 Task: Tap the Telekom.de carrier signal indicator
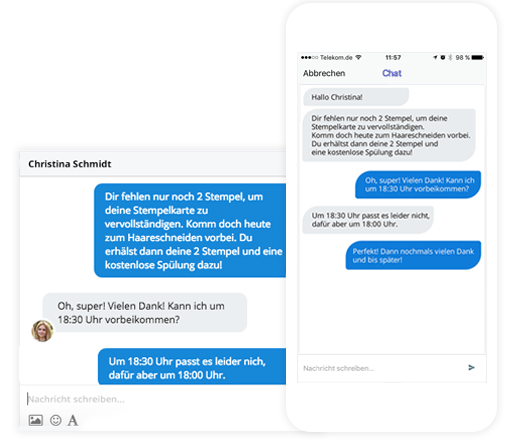click(x=326, y=57)
